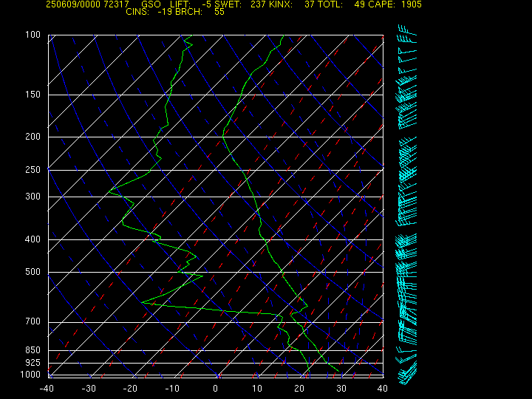
Task: Click the CAPE index label
Action: coord(381,4)
